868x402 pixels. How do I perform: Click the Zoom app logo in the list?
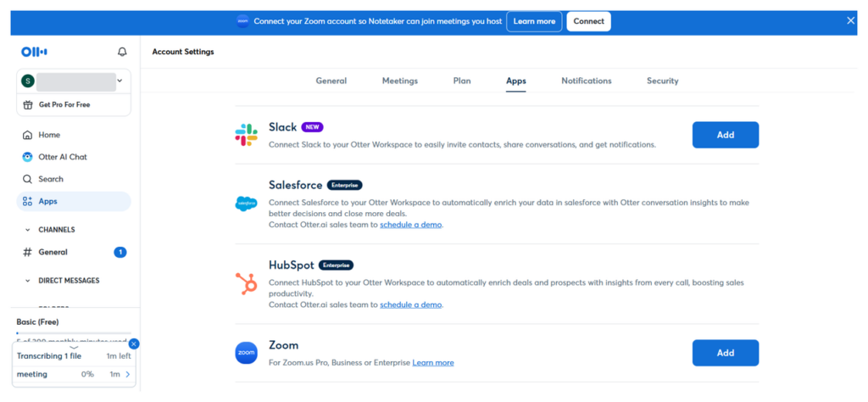[247, 353]
